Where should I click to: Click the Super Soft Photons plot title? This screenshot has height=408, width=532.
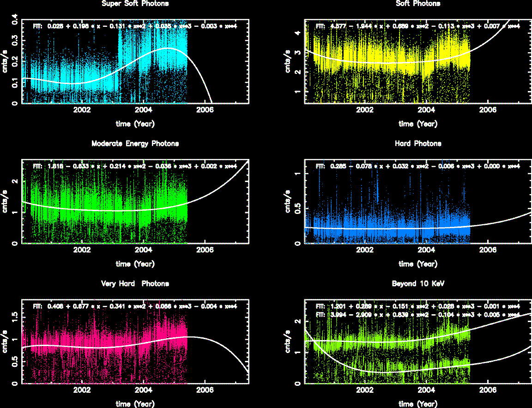pos(135,4)
